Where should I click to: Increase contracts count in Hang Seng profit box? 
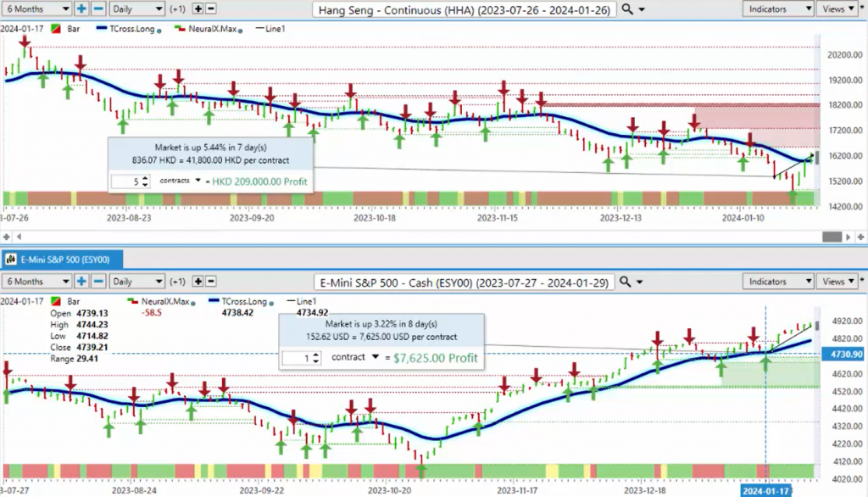[145, 178]
